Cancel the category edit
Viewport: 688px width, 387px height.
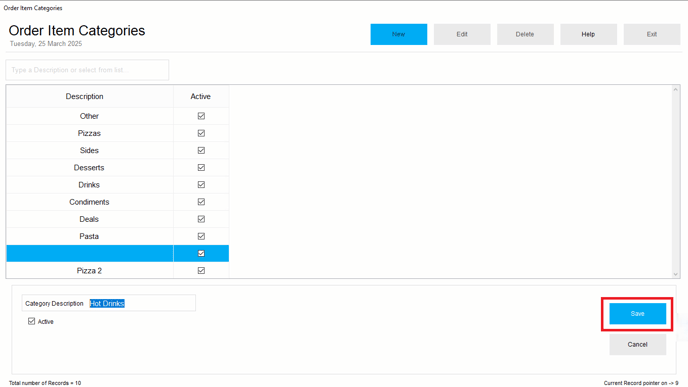[x=637, y=344]
